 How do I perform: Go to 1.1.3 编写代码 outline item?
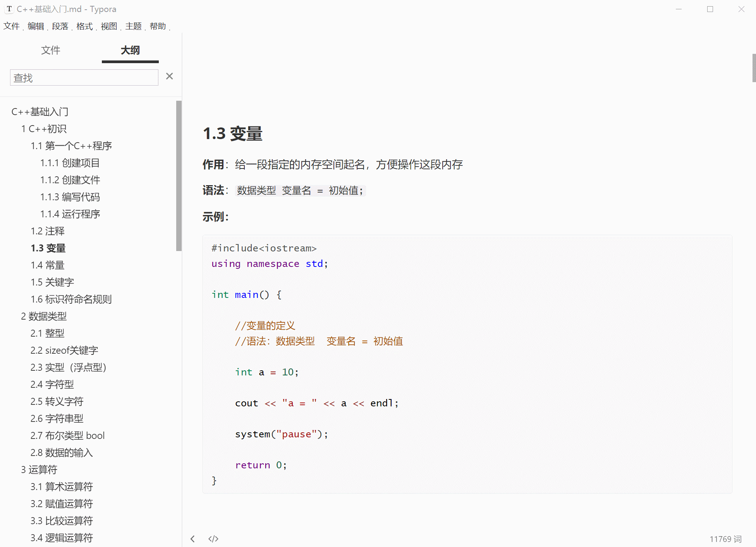pyautogui.click(x=70, y=197)
